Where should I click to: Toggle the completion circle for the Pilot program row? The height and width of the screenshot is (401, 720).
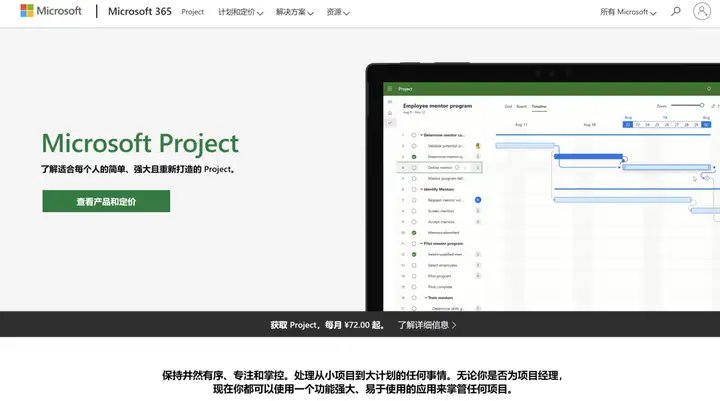[414, 276]
